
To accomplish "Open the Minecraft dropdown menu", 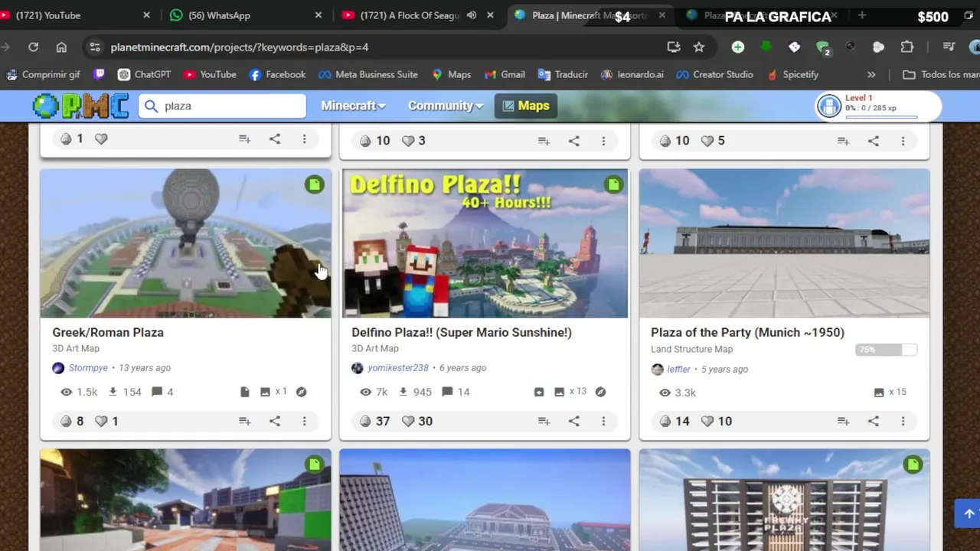I will [x=353, y=106].
